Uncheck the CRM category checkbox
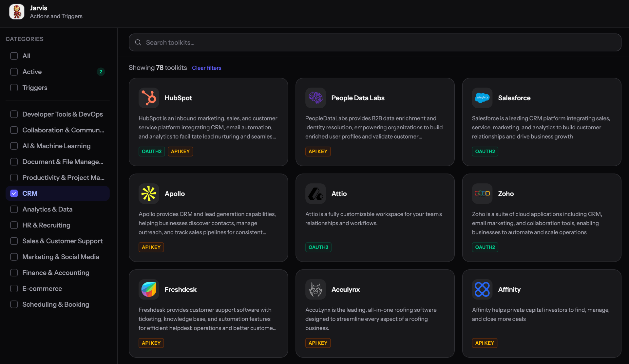629x364 pixels. [14, 193]
